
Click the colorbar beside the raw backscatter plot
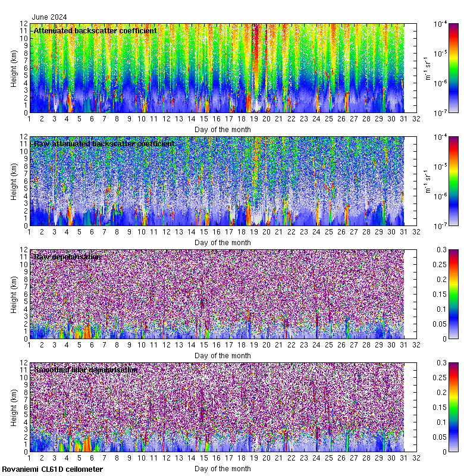(454, 181)
